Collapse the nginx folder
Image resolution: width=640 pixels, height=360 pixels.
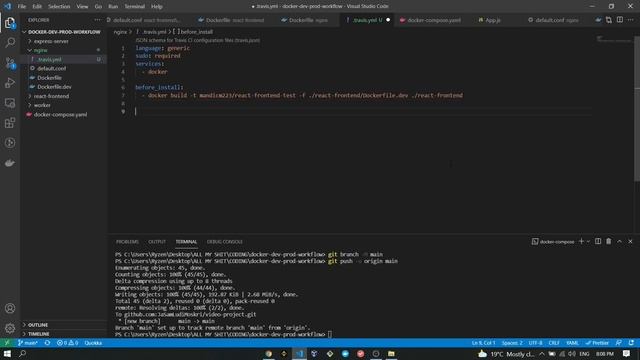40,50
